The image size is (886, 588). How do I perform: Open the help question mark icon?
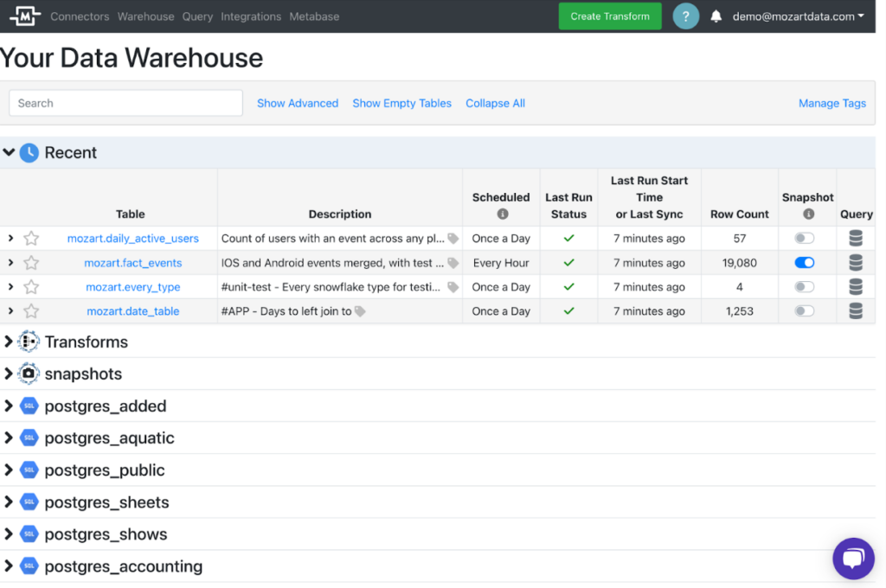(685, 16)
